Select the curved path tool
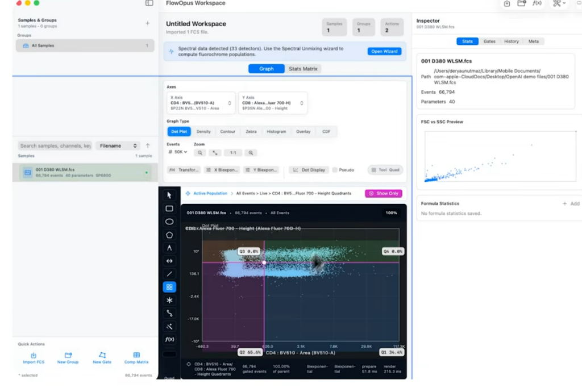The height and width of the screenshot is (392, 582). [x=169, y=314]
